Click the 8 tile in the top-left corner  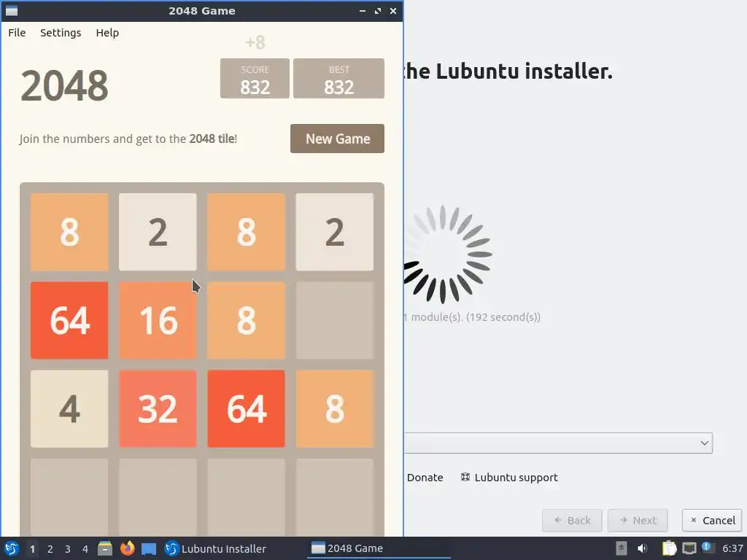[69, 232]
